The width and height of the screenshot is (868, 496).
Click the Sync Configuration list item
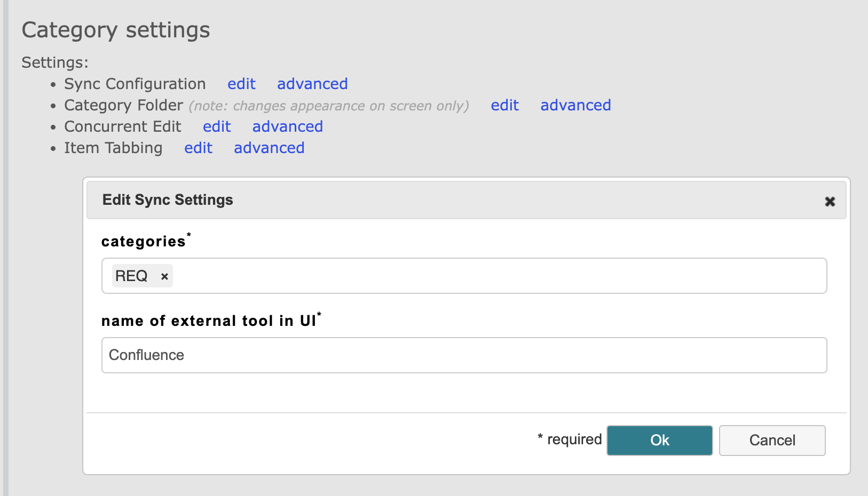(135, 84)
